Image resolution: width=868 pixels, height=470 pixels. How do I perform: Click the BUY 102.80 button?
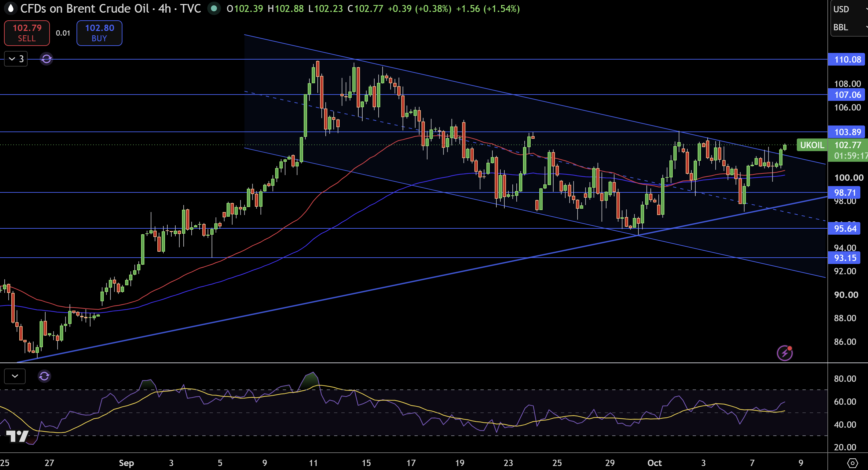[x=99, y=33]
